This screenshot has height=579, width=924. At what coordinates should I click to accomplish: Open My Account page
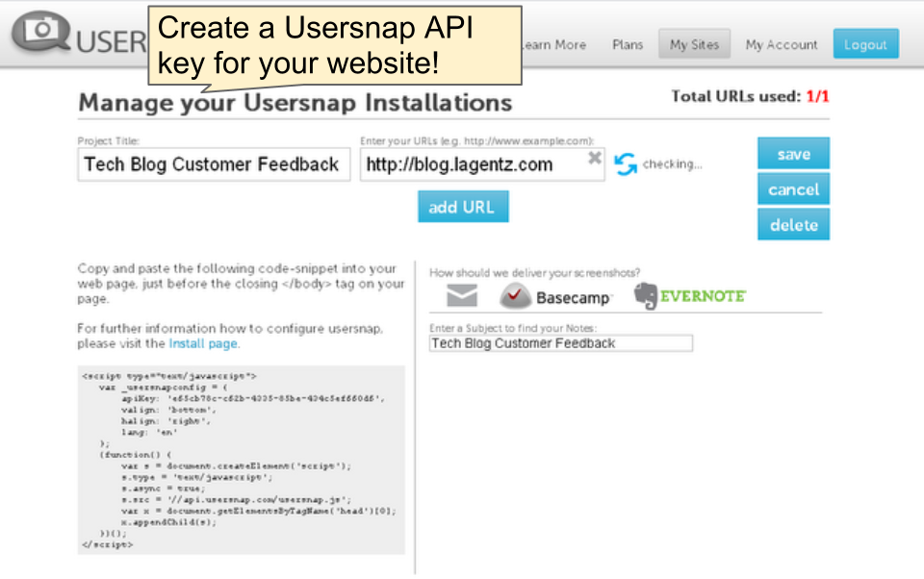point(782,45)
